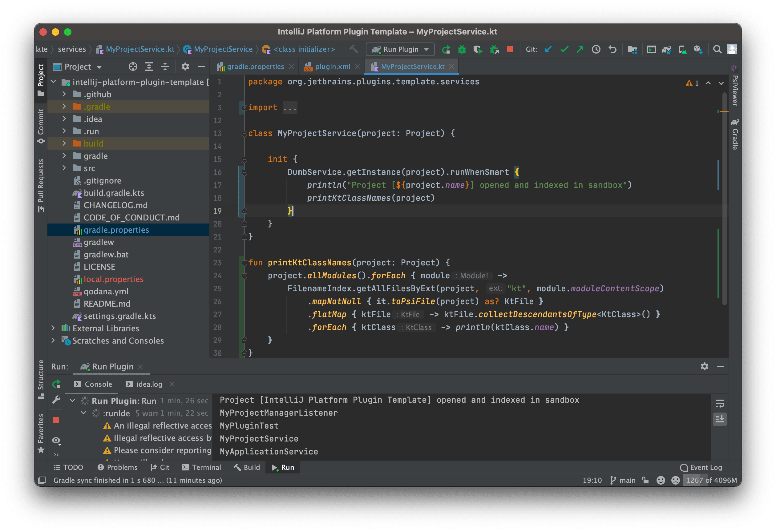Open Git Show History clock icon

[596, 49]
